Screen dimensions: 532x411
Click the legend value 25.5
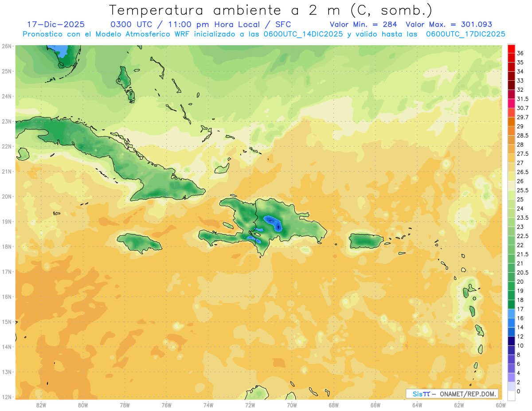pyautogui.click(x=522, y=190)
